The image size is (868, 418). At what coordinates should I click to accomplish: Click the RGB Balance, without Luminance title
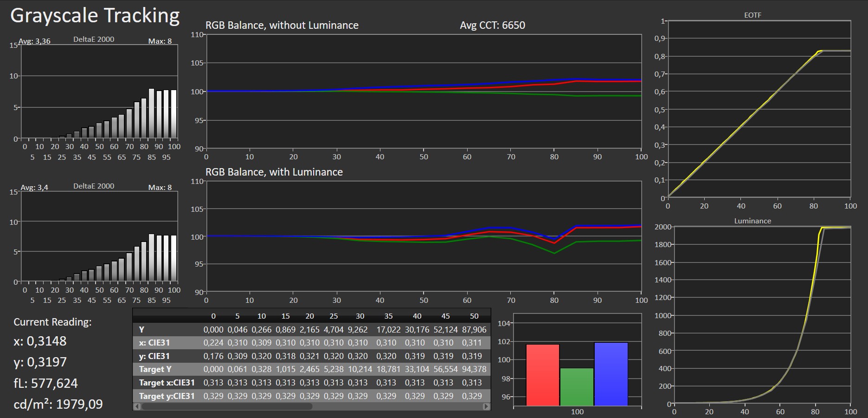coord(282,25)
